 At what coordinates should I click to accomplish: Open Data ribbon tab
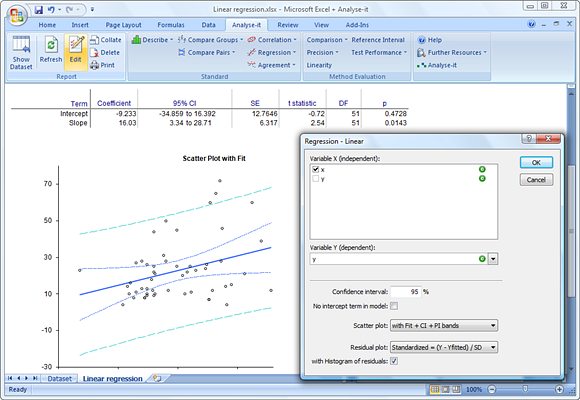coord(208,25)
